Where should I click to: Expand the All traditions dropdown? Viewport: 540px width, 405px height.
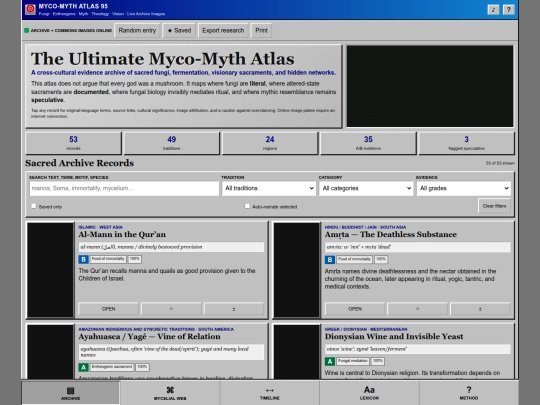269,188
